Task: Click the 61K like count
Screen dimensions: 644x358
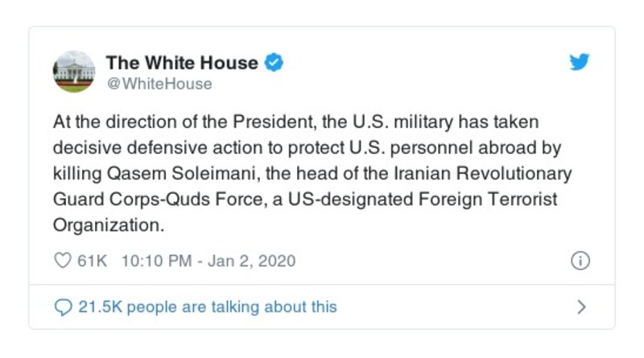Action: [92, 261]
